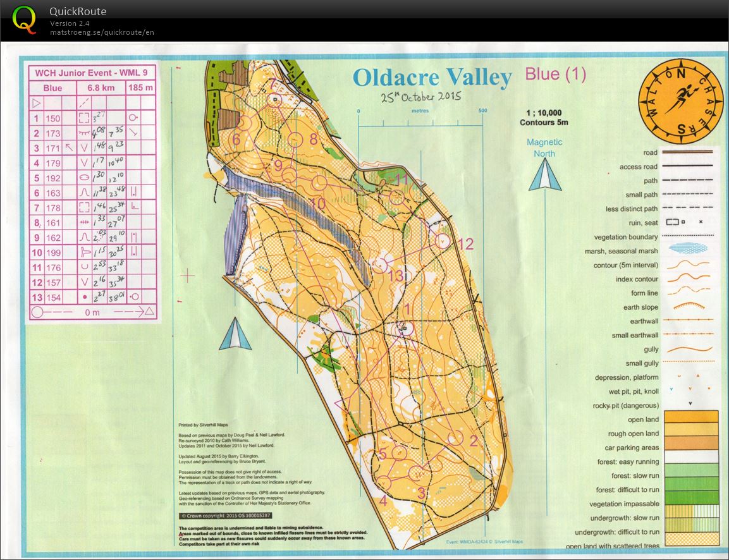Image resolution: width=729 pixels, height=560 pixels.
Task: Click the forest: slow run colour swatch
Action: pyautogui.click(x=691, y=470)
